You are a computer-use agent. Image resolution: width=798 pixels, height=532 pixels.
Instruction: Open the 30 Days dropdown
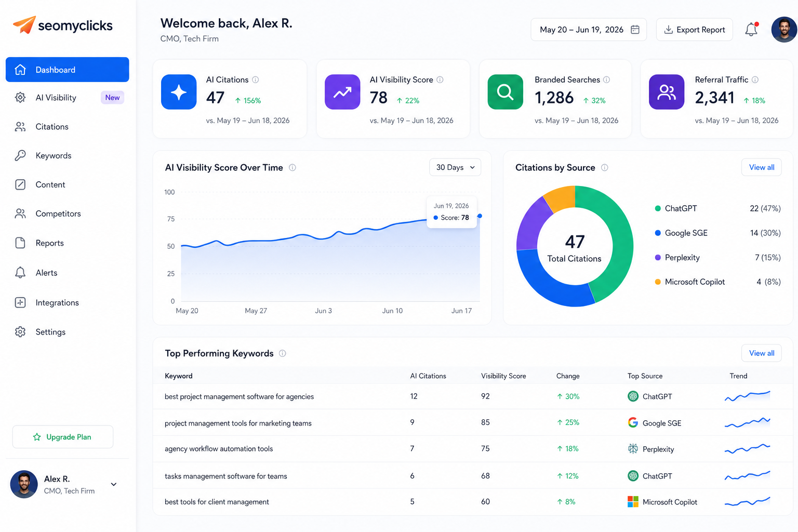coord(455,167)
